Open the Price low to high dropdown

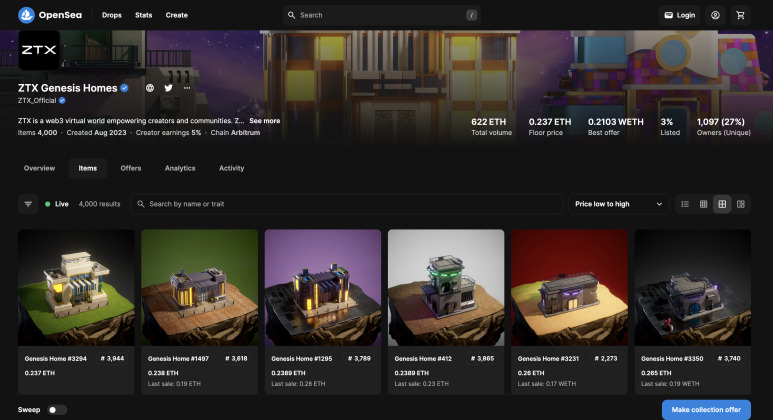619,204
